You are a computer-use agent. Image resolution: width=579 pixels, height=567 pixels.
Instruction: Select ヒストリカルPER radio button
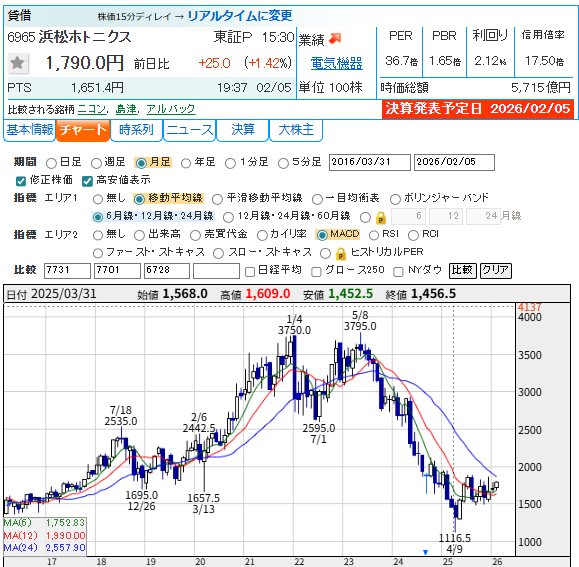click(x=325, y=253)
